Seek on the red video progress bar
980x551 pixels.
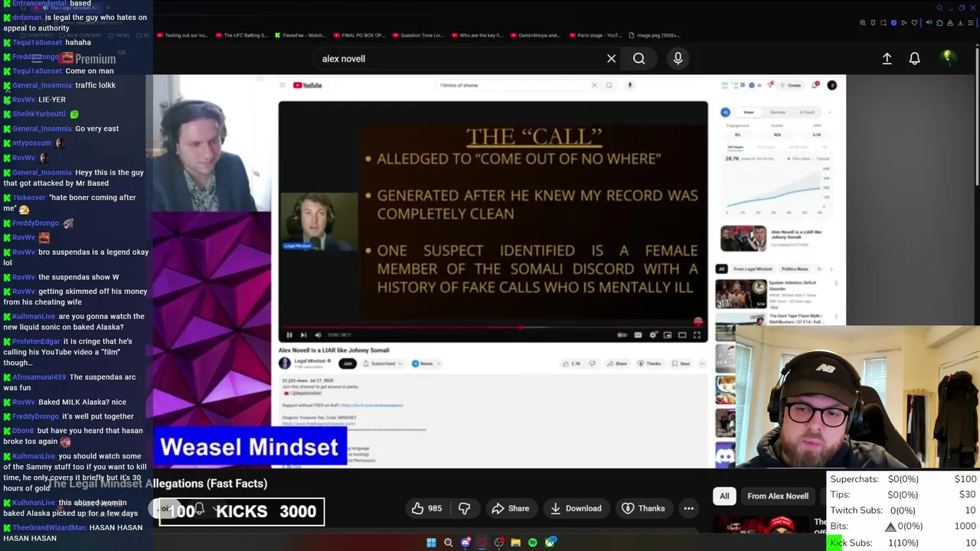click(x=492, y=327)
